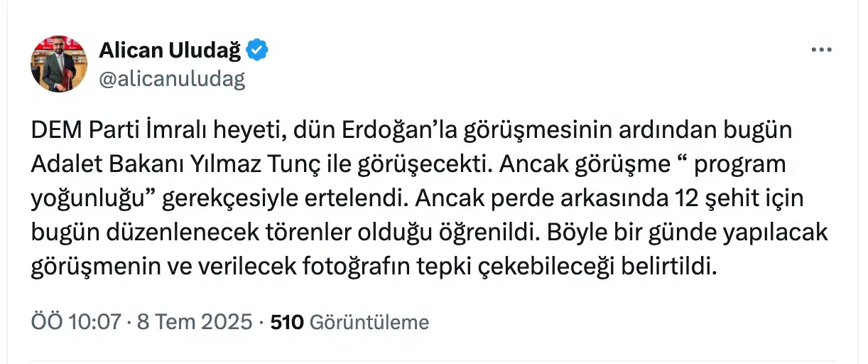Click the Görüntüleme views label

(x=369, y=323)
